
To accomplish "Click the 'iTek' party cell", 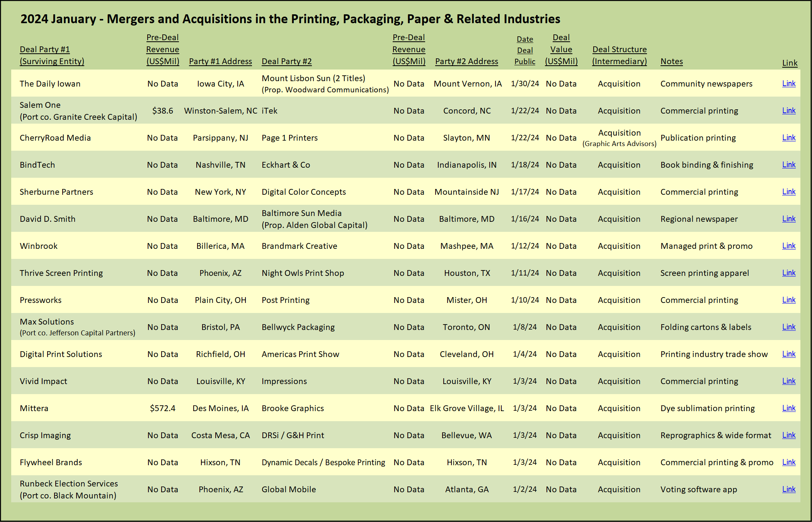I will tap(269, 111).
